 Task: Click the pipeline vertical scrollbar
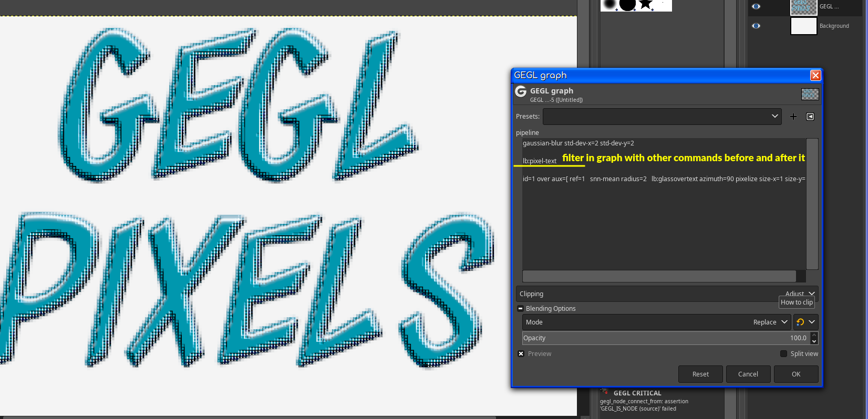pyautogui.click(x=812, y=204)
